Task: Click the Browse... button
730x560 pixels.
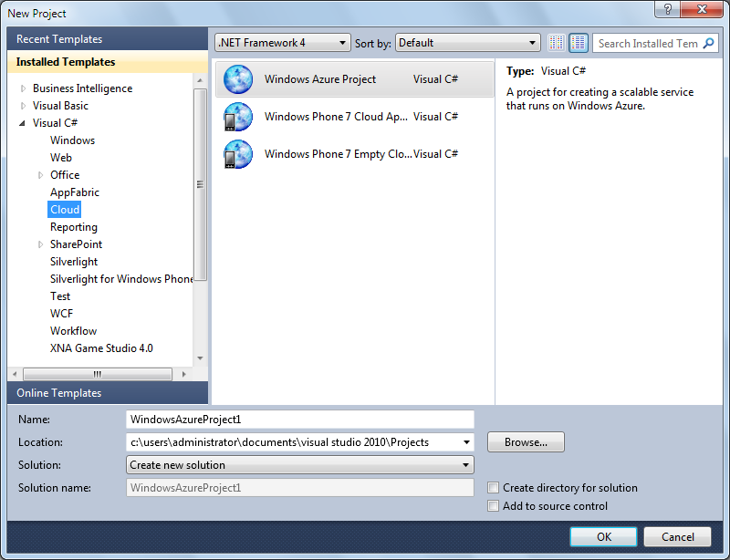Action: tap(526, 441)
